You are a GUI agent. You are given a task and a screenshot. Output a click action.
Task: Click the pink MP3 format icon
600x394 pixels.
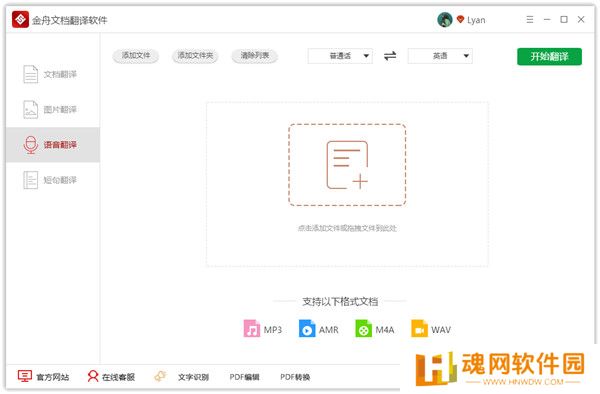tap(252, 329)
